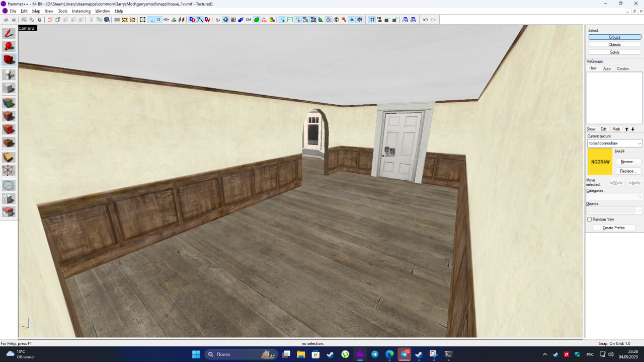Select the Block creation tool
This screenshot has height=362, width=644.
[x=9, y=88]
